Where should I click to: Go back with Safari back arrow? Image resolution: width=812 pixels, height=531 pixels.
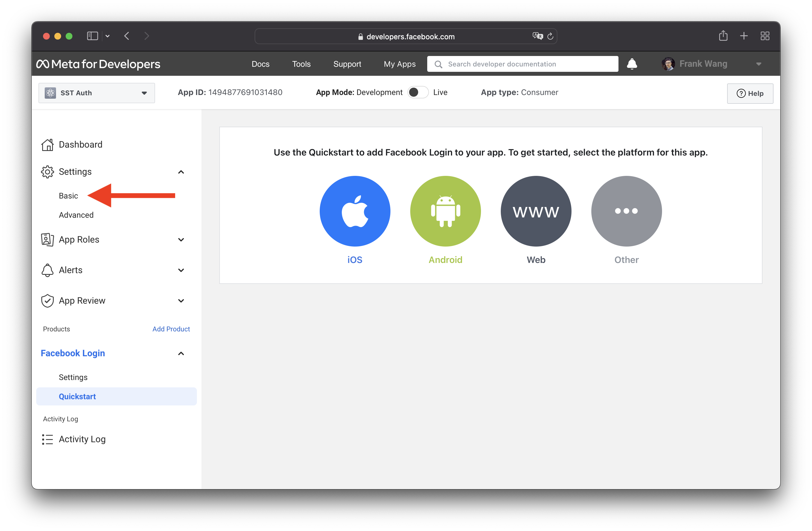coord(126,36)
